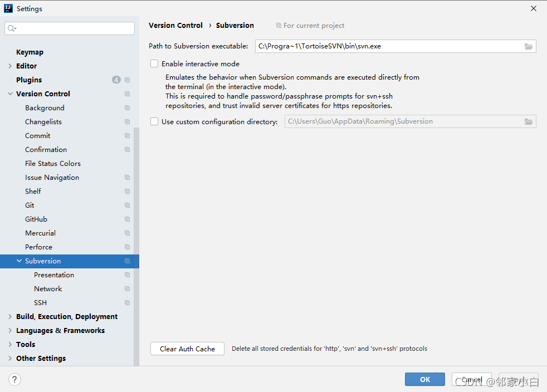
Task: Click the project-level icon beside SSH
Action: point(128,303)
